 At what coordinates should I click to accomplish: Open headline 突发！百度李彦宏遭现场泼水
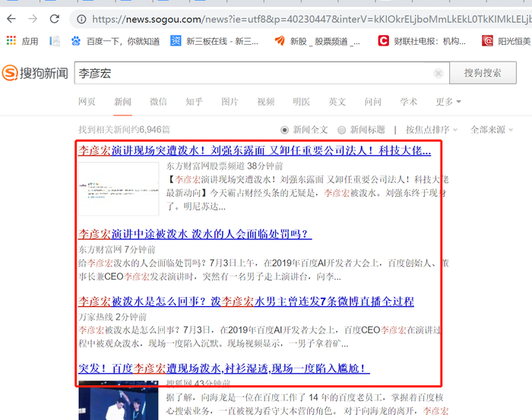pyautogui.click(x=224, y=368)
